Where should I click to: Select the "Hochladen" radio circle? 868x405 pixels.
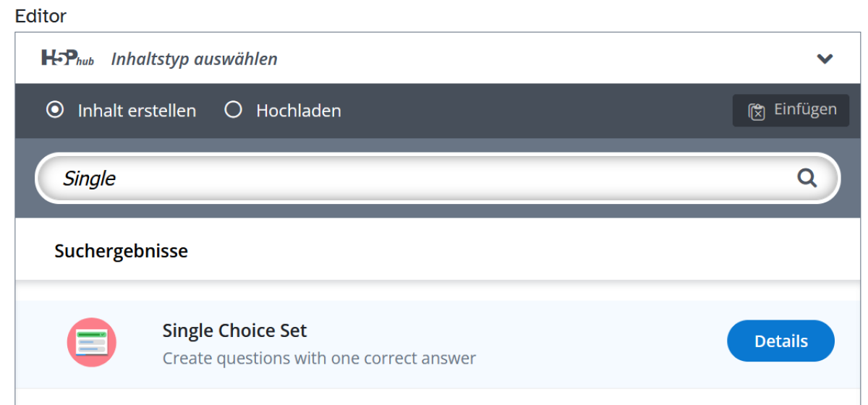coord(233,111)
